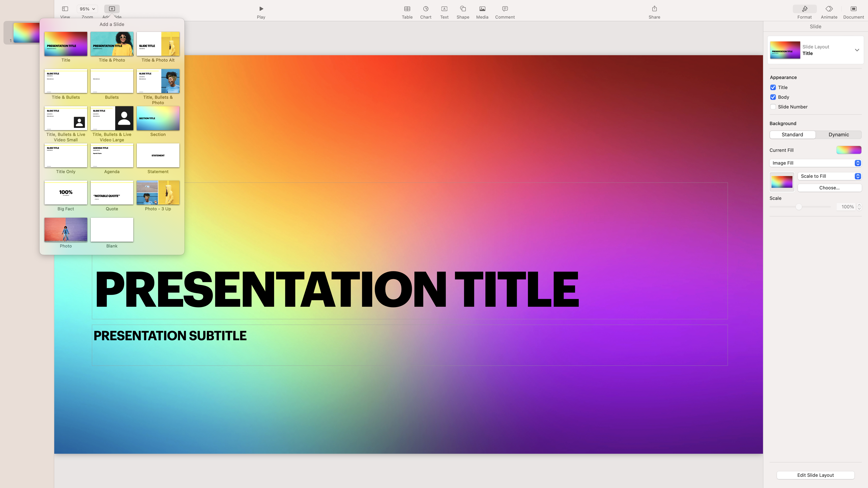This screenshot has width=868, height=488.
Task: Choose the Big Fact layout
Action: click(66, 193)
